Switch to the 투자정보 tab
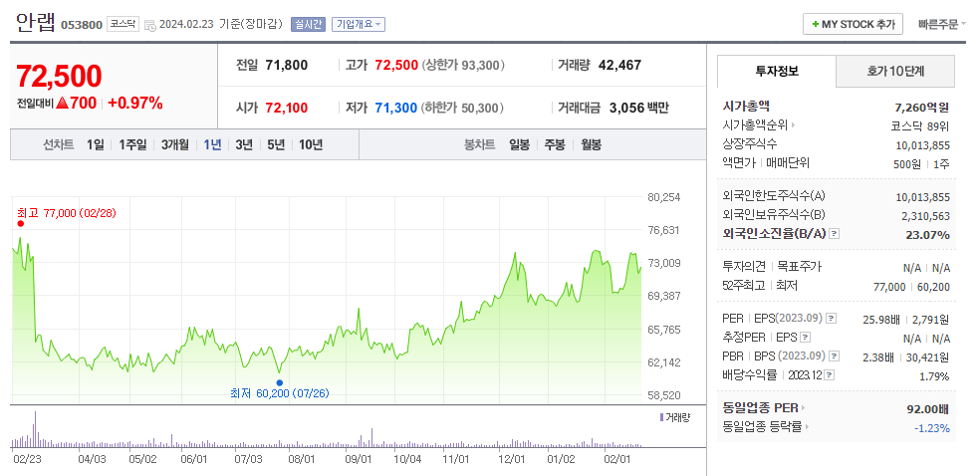Viewport: 980px width, 476px height. click(x=777, y=71)
